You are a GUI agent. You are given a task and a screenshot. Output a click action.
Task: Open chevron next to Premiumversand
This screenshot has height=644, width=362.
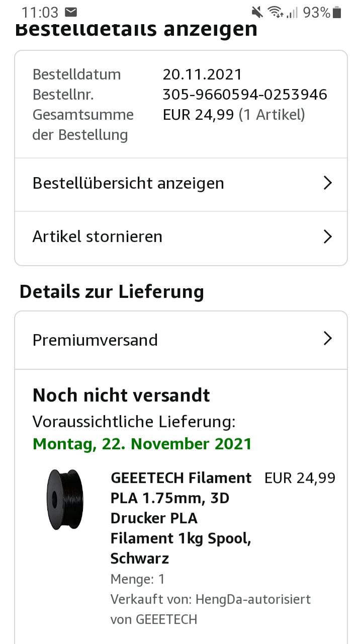[x=327, y=339]
